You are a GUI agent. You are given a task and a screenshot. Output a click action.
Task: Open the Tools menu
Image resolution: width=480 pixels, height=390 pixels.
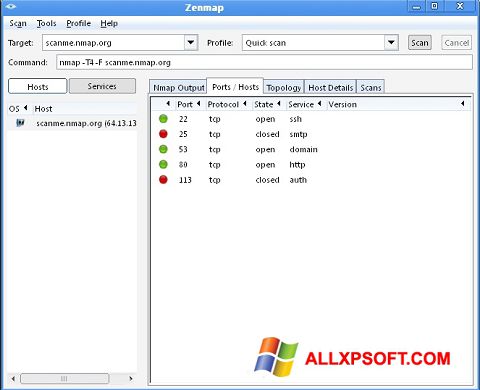46,23
